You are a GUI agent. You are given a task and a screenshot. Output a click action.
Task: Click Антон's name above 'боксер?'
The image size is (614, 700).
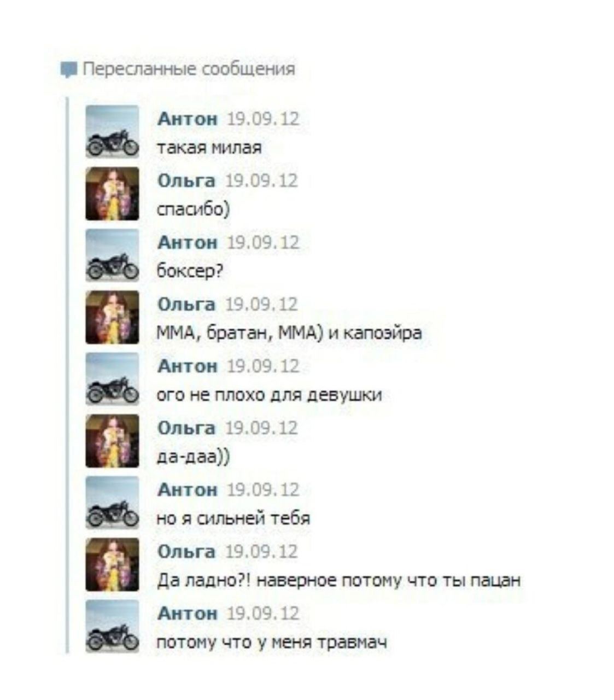(x=188, y=242)
